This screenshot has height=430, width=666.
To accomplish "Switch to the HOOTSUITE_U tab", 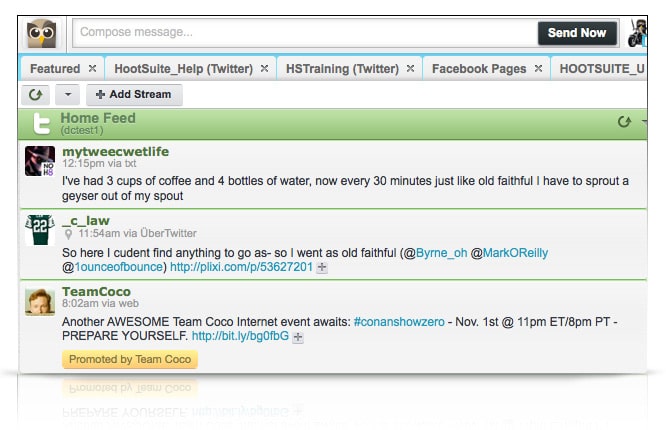I will [x=601, y=68].
